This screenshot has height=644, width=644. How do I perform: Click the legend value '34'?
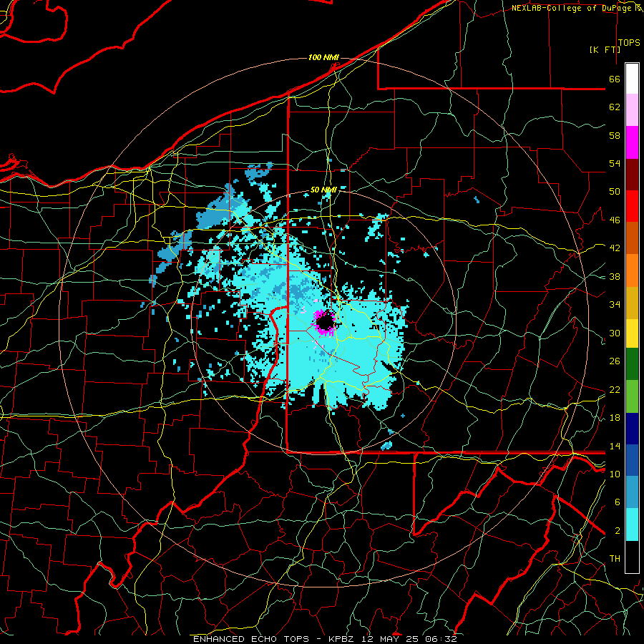(615, 305)
